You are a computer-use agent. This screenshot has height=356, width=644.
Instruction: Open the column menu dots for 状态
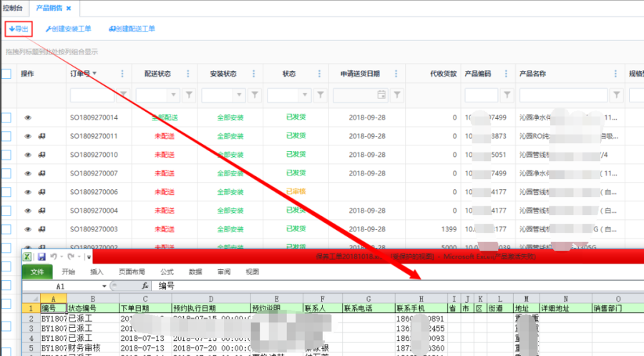coord(319,73)
